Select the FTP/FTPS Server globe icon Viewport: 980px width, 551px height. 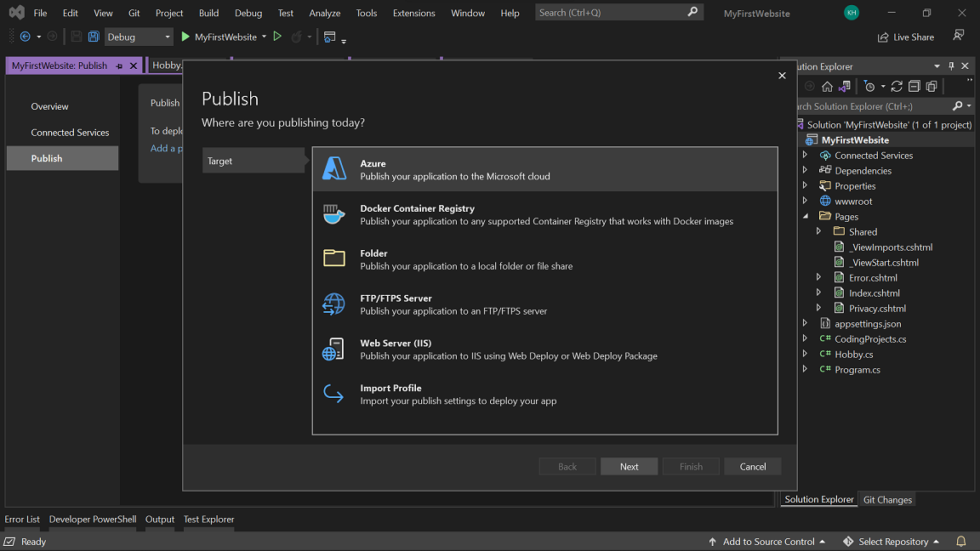point(333,304)
